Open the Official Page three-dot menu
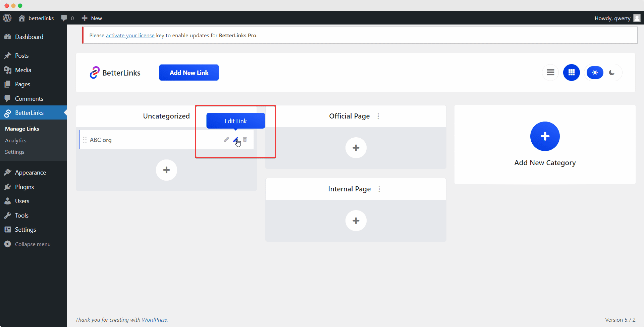Viewport: 644px width, 327px height. tap(378, 116)
